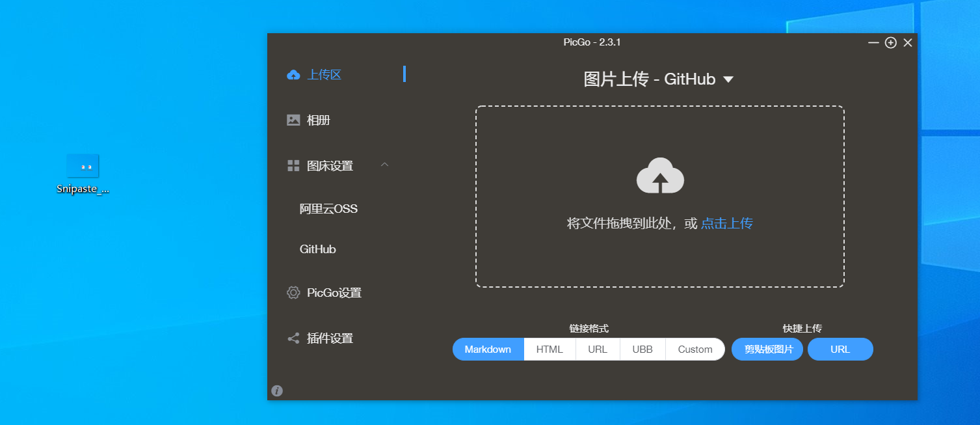Select the Snipaste desktop shortcut icon
This screenshot has height=425, width=980.
click(x=83, y=166)
